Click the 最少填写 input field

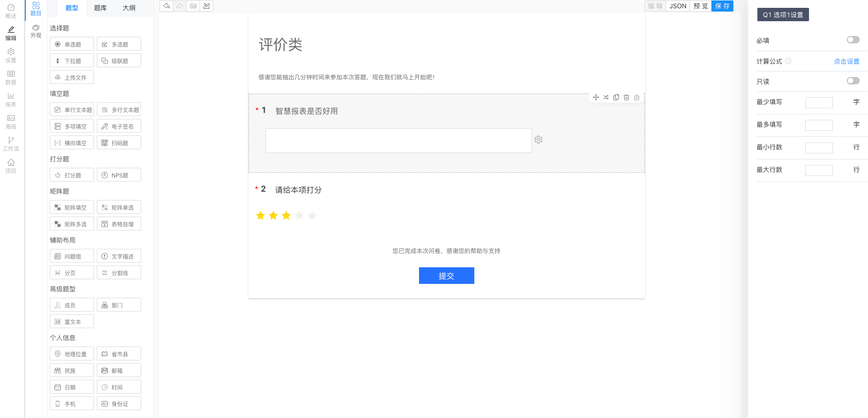tap(819, 102)
